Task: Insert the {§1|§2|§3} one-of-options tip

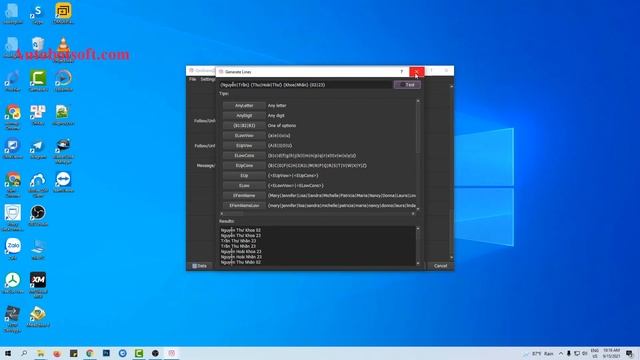Action: (x=244, y=125)
